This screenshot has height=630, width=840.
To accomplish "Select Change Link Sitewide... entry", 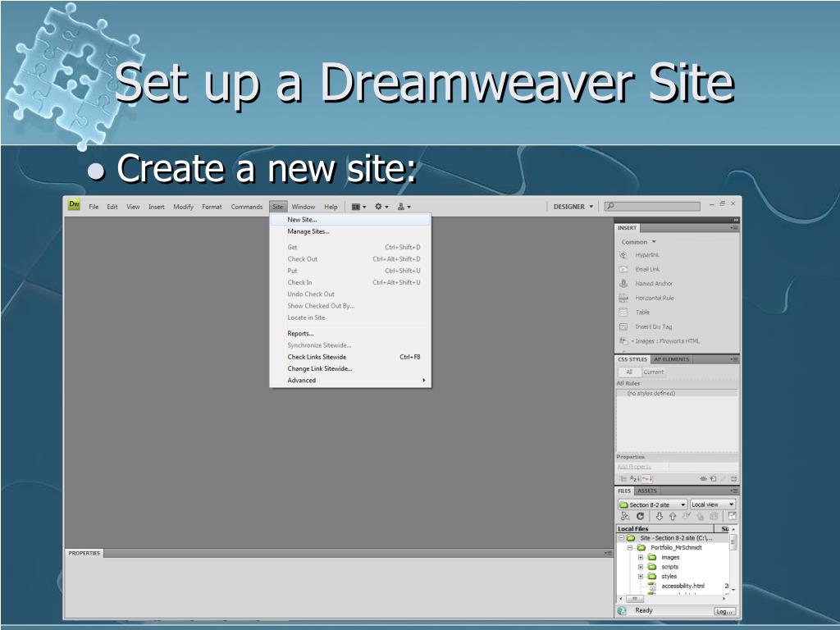I will coord(350,368).
